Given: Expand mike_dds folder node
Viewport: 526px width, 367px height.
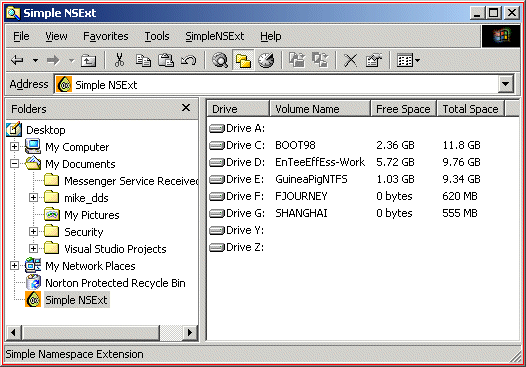Looking at the screenshot, I should click(33, 198).
